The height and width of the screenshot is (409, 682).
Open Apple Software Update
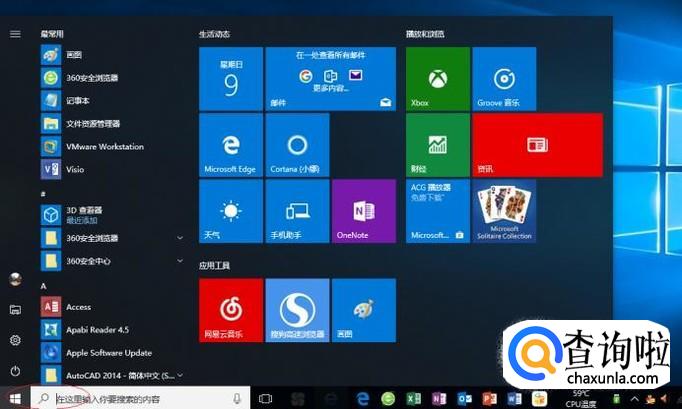coord(111,353)
